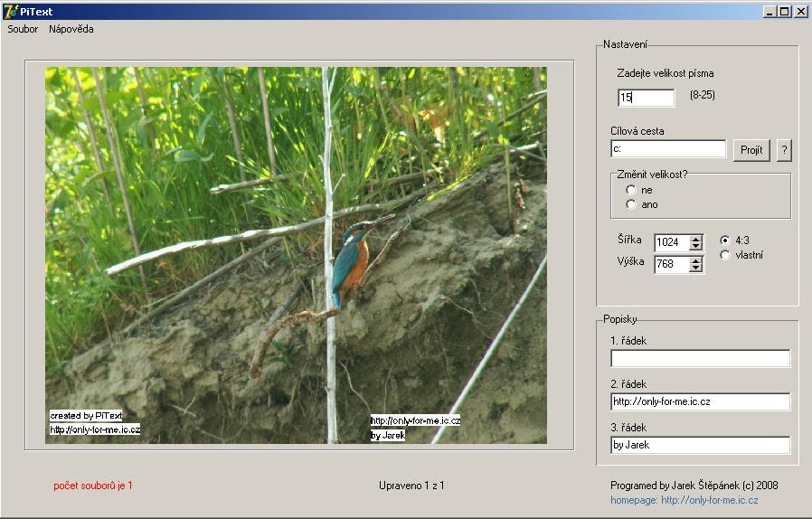Click the 'Zadejte velikost písma' label
The height and width of the screenshot is (519, 812).
coord(665,73)
